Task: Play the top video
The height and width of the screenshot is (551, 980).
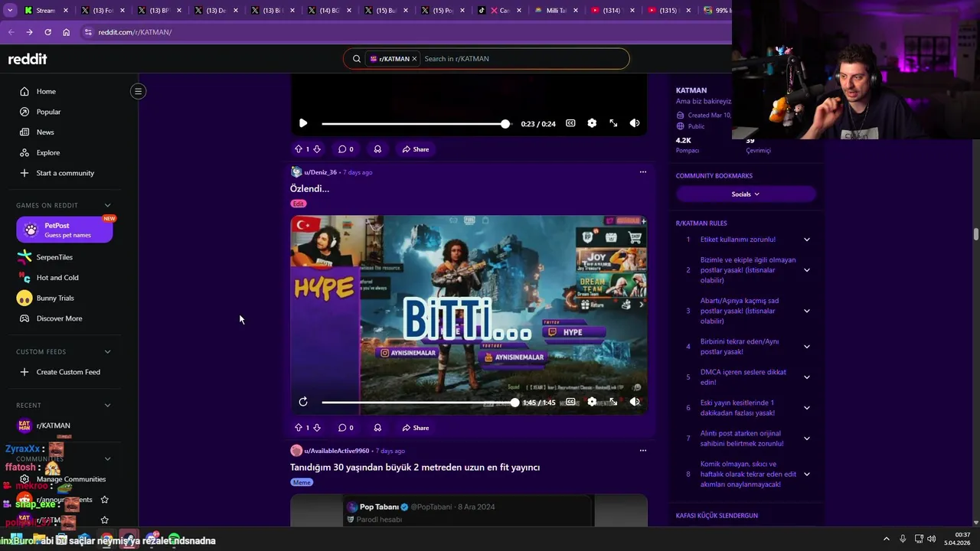Action: click(303, 123)
